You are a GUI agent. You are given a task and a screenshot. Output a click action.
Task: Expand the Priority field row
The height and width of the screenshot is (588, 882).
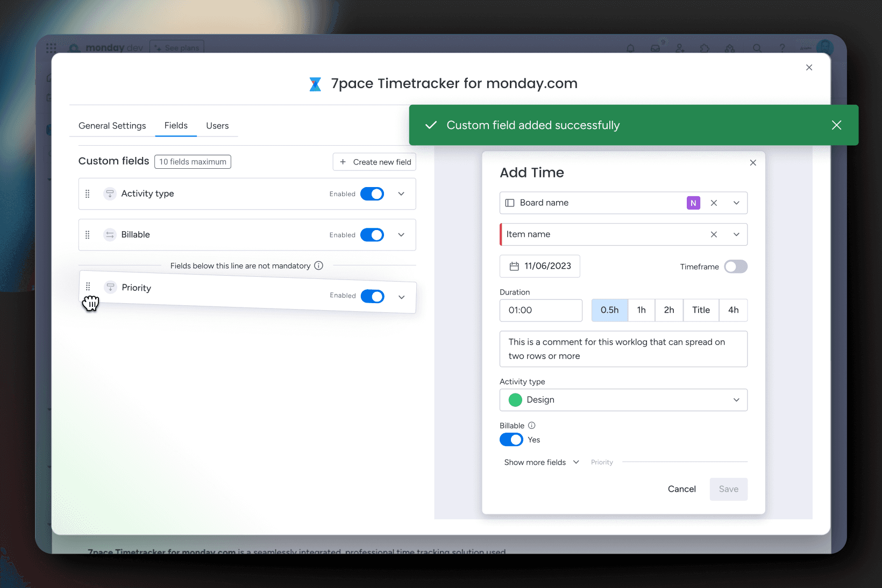[402, 297]
